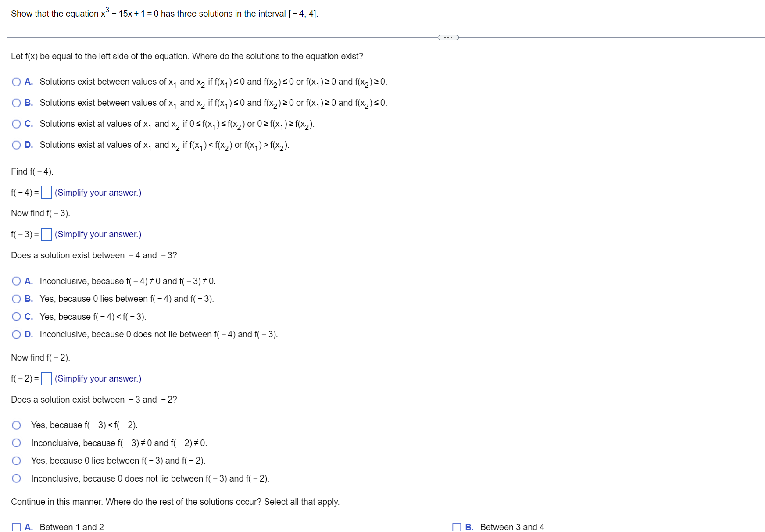
Task: Select 'Inconclusive, because f(−3)≠0 and f(−2)≠0'
Action: (x=17, y=443)
